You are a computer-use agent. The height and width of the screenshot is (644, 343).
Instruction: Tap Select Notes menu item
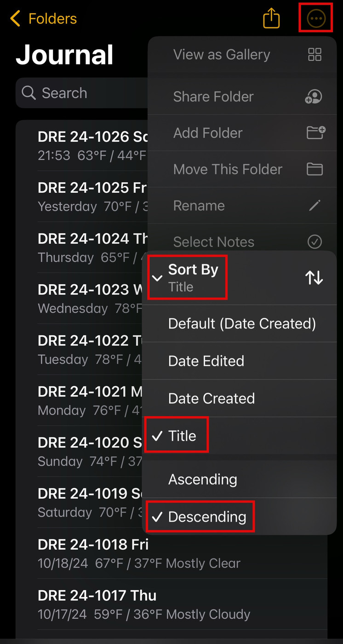214,242
